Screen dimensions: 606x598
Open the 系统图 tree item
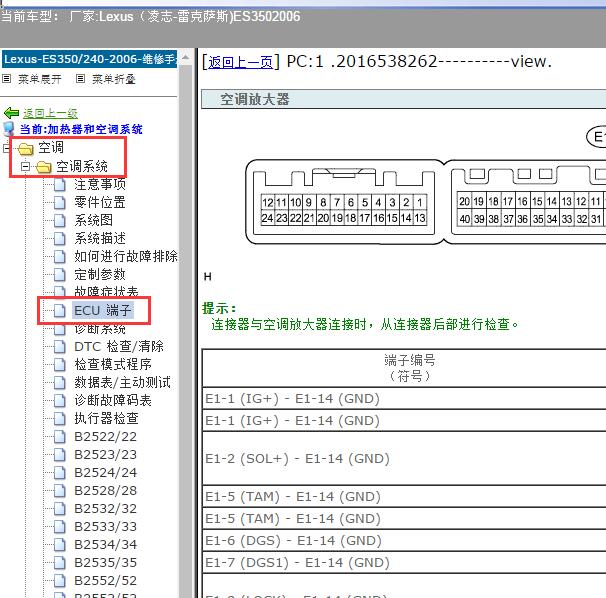pyautogui.click(x=94, y=220)
